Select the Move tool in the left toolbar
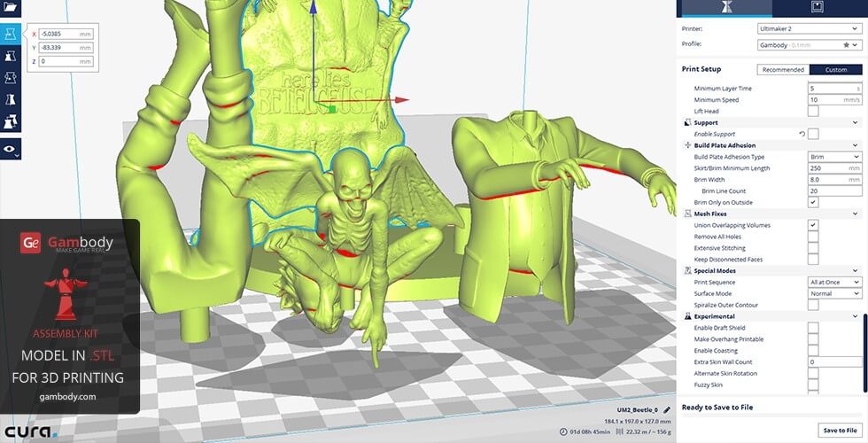The image size is (868, 443). tap(11, 35)
